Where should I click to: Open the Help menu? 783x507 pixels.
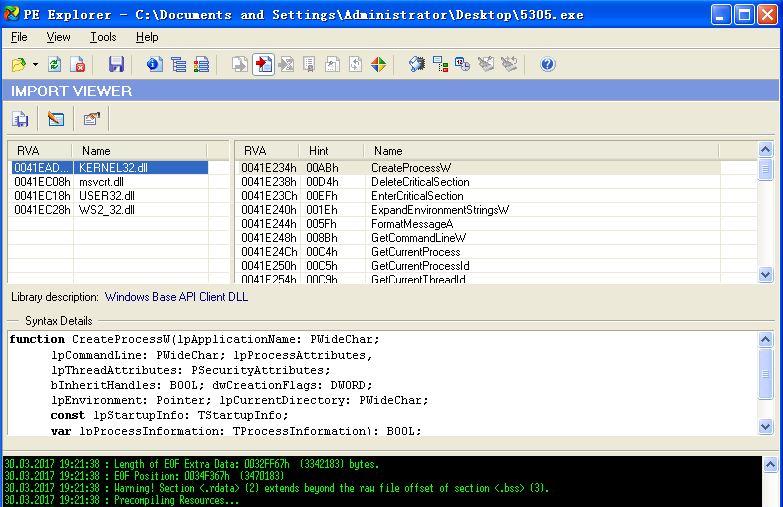tap(147, 37)
